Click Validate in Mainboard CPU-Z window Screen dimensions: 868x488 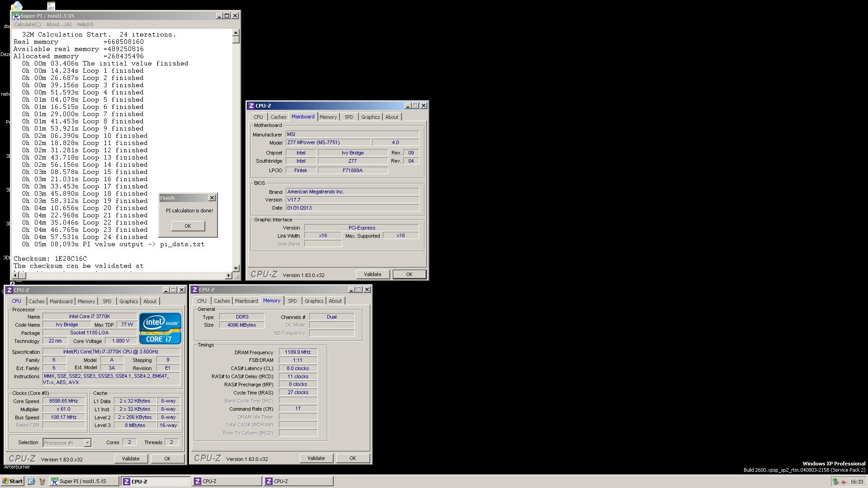373,274
